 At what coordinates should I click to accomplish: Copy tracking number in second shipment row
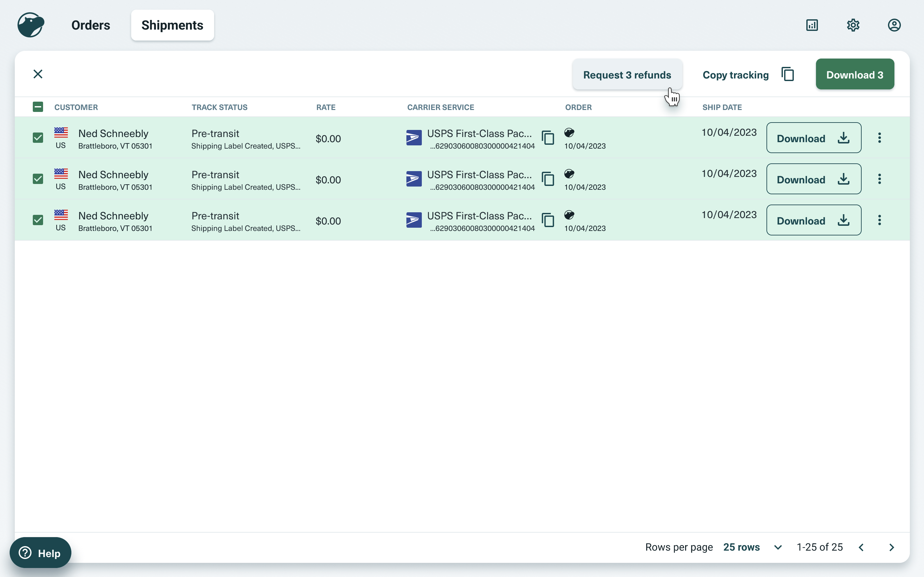[548, 179]
